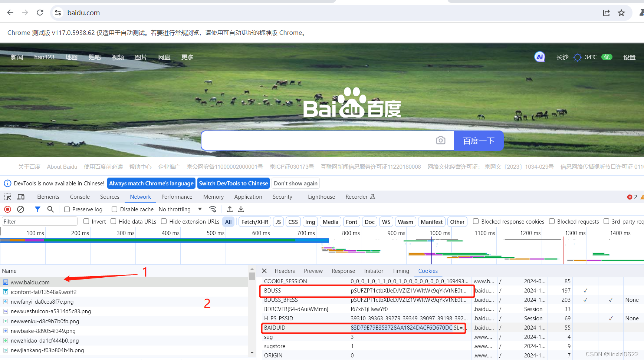Check Hide extension URLs checkbox
Screen dimensions: 644x360
point(164,221)
